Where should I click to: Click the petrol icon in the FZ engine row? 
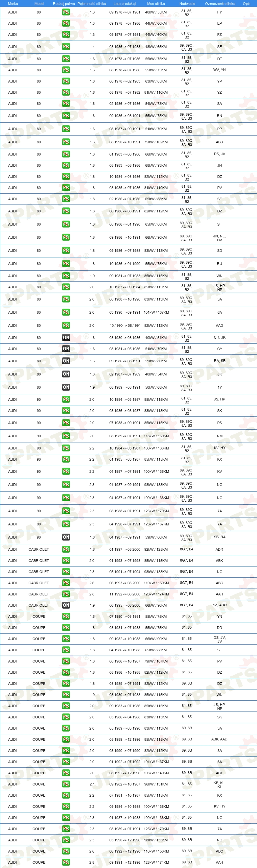[66, 35]
